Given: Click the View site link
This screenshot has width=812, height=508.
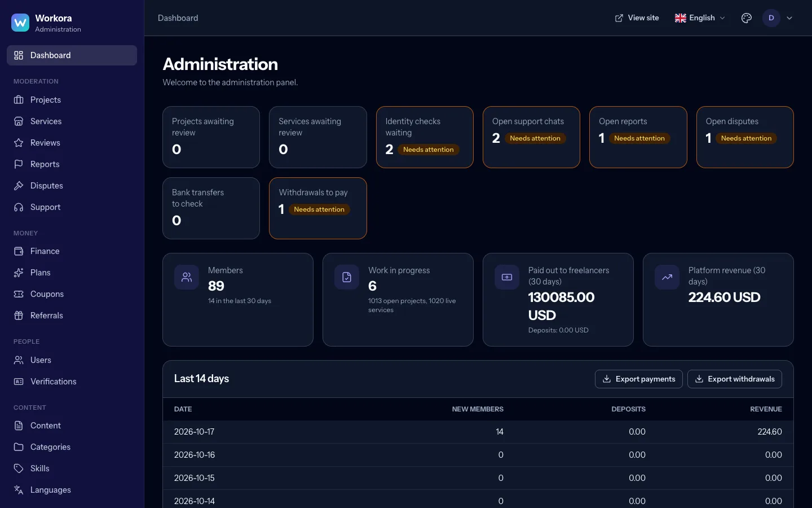Looking at the screenshot, I should point(637,18).
